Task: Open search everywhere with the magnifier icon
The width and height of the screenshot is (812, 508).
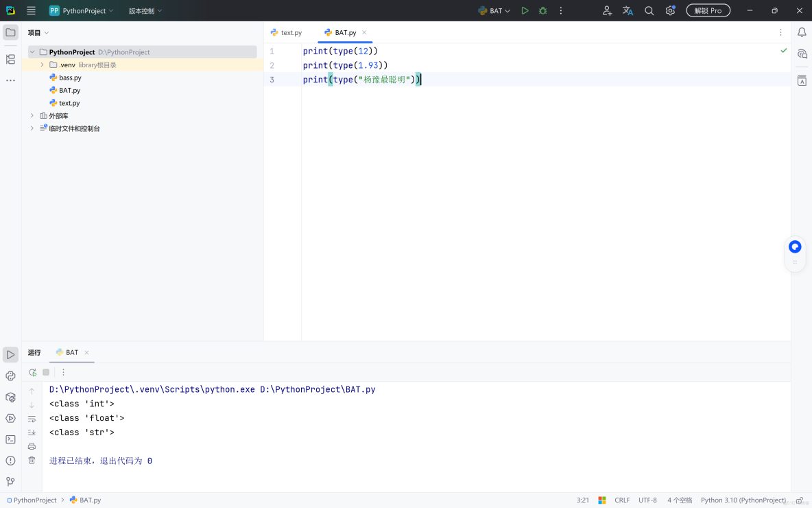Action: click(x=648, y=10)
